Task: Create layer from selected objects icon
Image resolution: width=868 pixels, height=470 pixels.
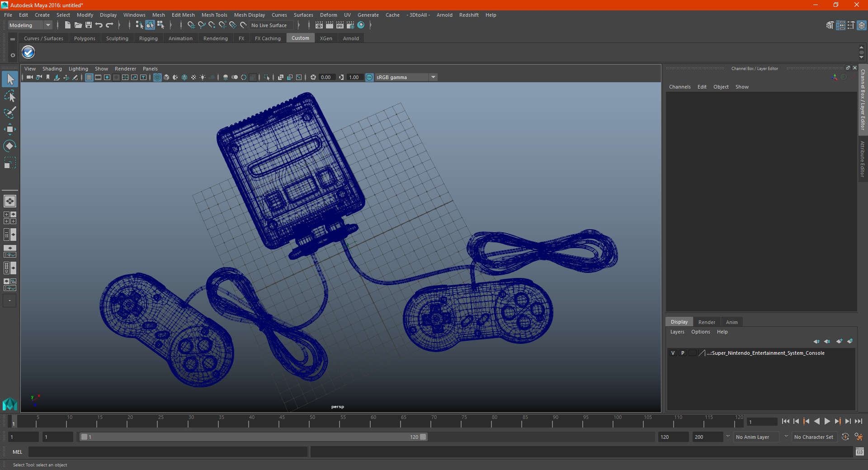Action: click(850, 341)
